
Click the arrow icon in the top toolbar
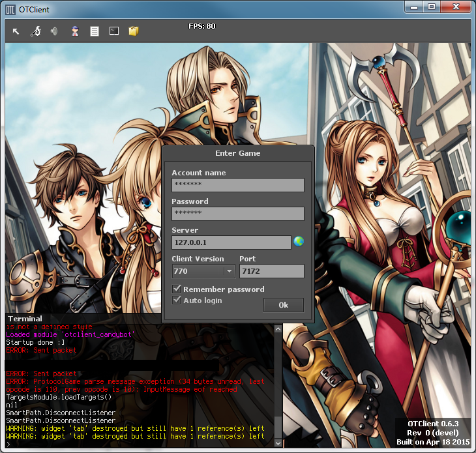coord(16,31)
